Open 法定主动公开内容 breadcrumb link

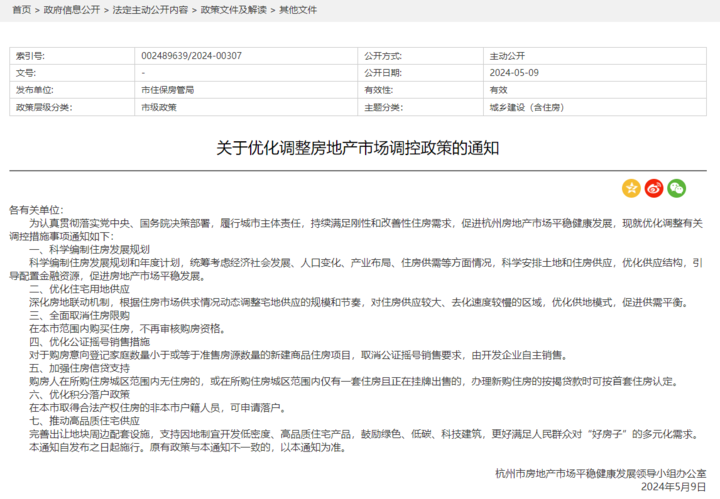click(150, 10)
